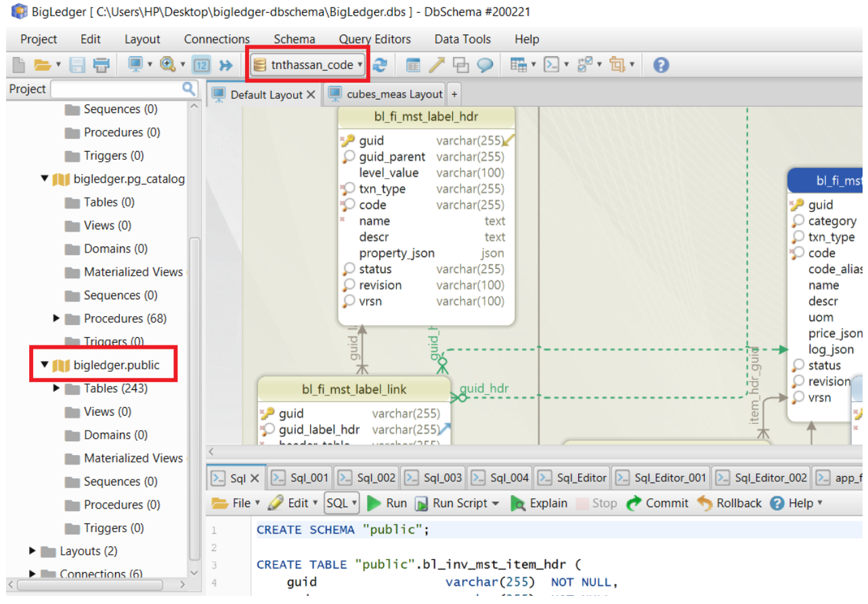Viewport: 868px width, 604px height.
Task: Expand the Tables (243) tree node
Action: (x=56, y=389)
